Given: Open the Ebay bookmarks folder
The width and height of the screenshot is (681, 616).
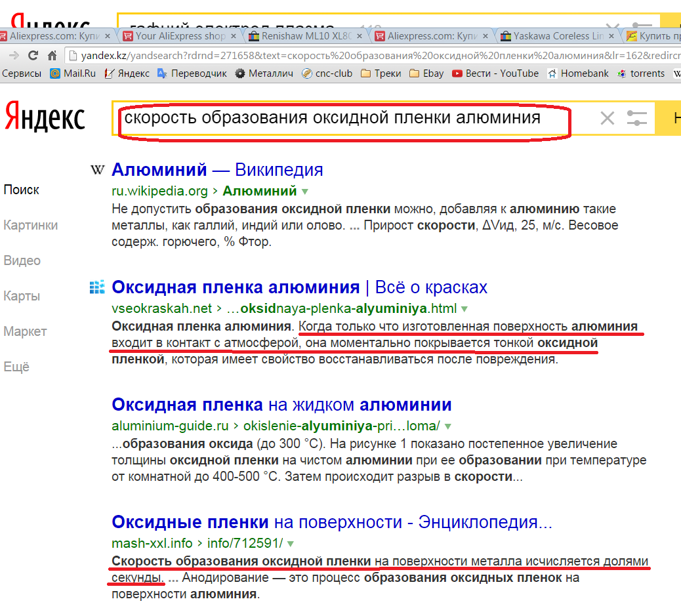Looking at the screenshot, I should pyautogui.click(x=426, y=73).
